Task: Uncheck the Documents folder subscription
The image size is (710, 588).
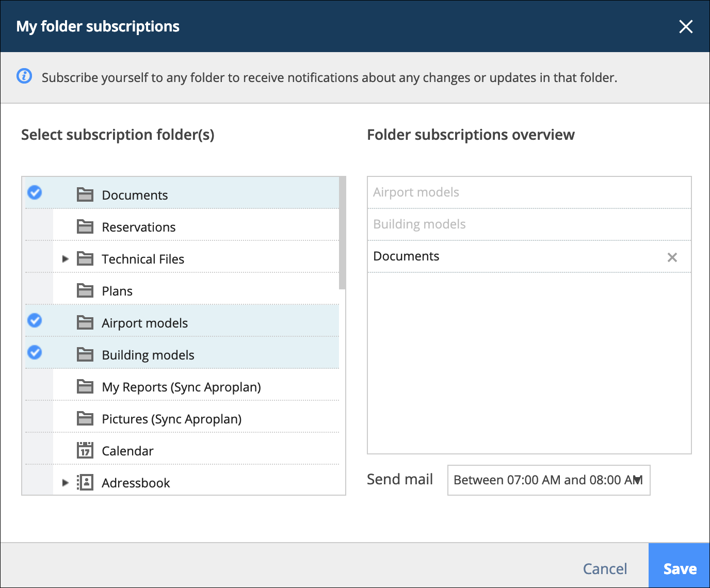Action: pyautogui.click(x=35, y=192)
